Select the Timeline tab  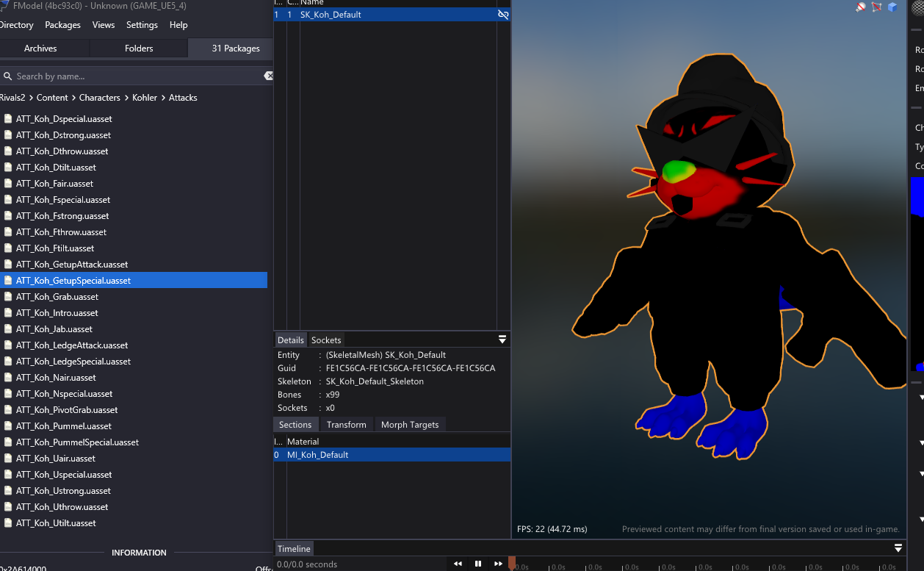point(294,549)
